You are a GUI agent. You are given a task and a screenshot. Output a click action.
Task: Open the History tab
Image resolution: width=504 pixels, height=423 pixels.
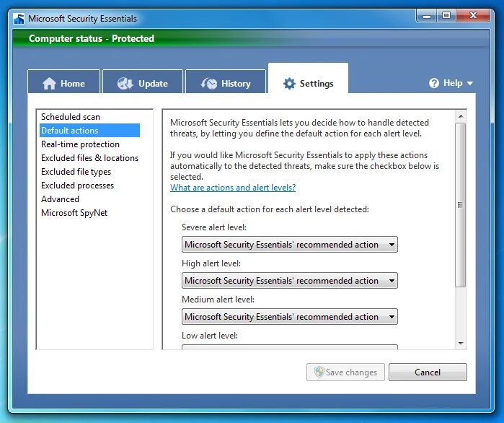226,82
